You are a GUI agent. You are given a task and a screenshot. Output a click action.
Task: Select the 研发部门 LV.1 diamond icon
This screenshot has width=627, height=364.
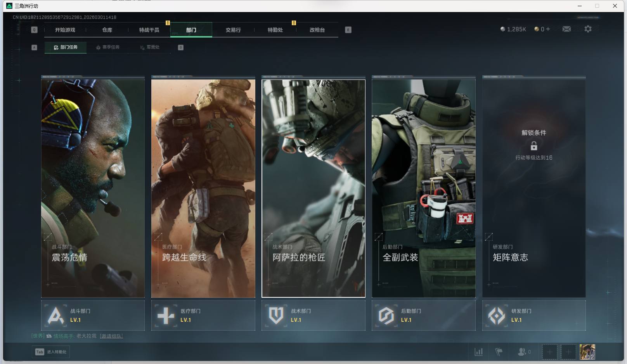[497, 316]
